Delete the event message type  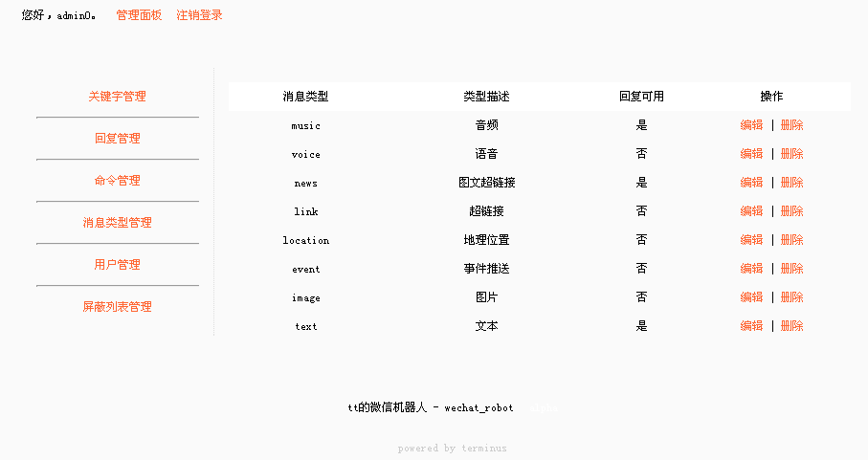tap(791, 269)
